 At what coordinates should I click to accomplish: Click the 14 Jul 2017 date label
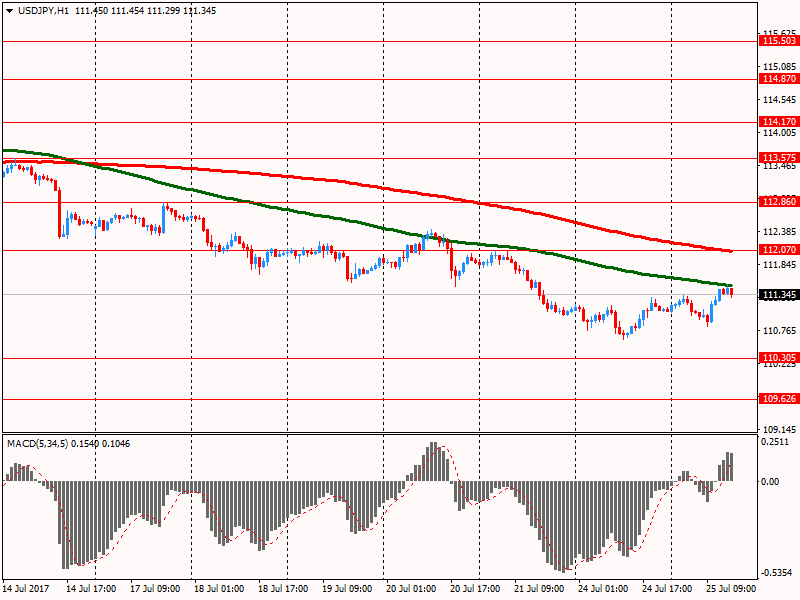(26, 588)
